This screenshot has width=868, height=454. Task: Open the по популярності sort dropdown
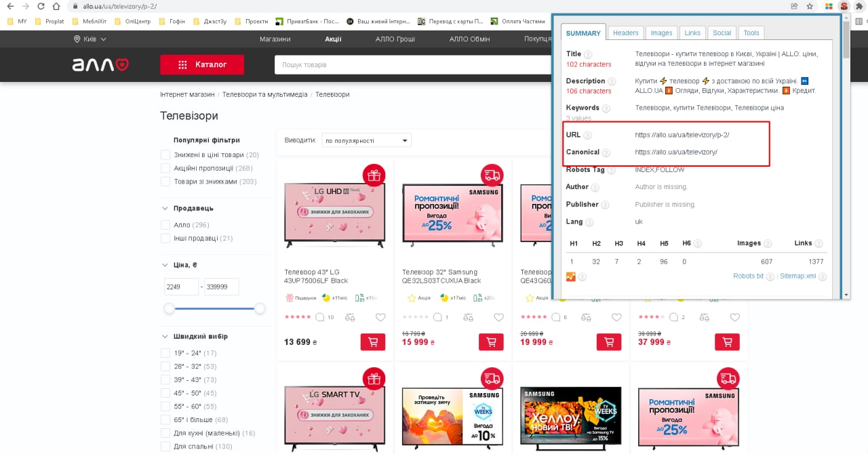(x=366, y=140)
